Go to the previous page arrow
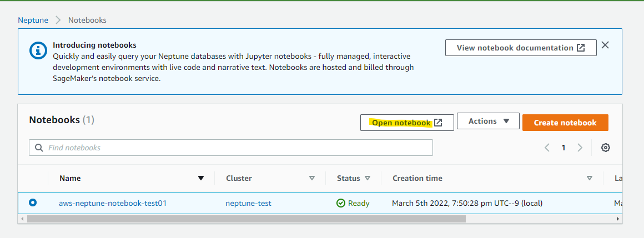Screen dimensions: 644x238 click(x=547, y=148)
